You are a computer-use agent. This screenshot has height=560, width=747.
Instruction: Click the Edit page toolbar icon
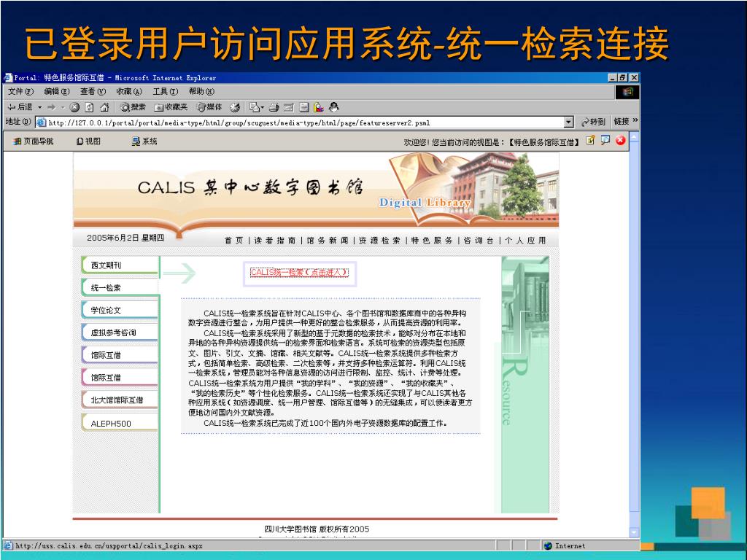click(x=289, y=107)
